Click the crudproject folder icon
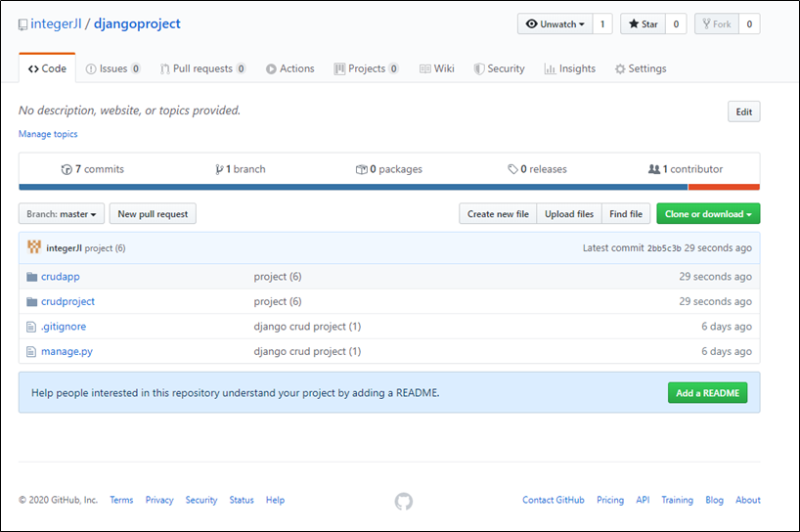The image size is (800, 532). [x=31, y=301]
